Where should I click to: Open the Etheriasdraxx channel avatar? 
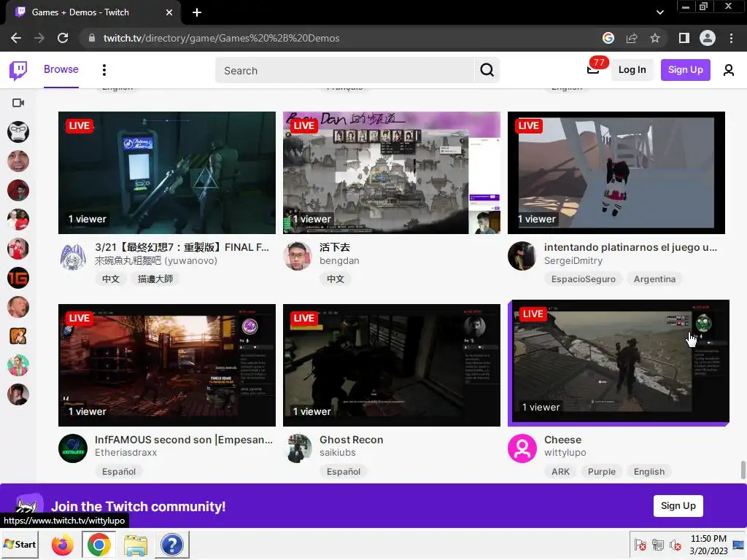[73, 448]
